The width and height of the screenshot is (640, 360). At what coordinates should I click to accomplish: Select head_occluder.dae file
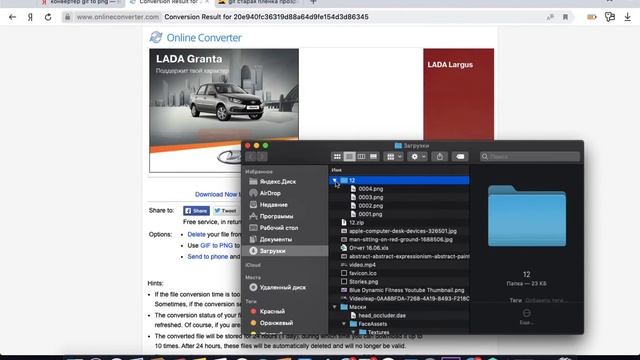[x=382, y=316]
